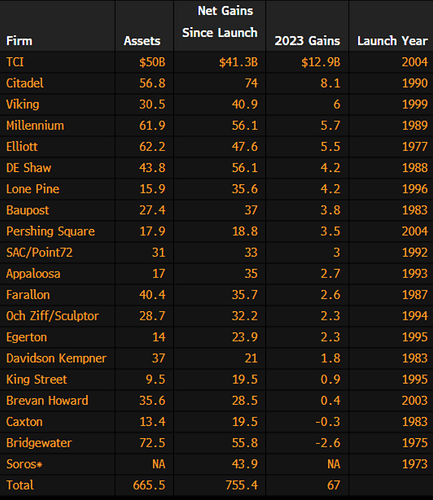
Task: Select the 2023 Gains column header
Action: pyautogui.click(x=307, y=41)
